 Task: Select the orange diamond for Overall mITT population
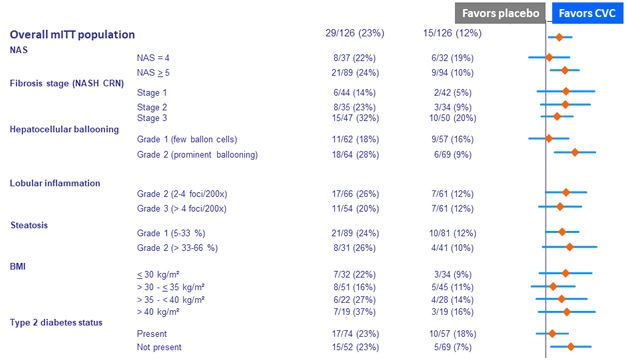tap(559, 37)
